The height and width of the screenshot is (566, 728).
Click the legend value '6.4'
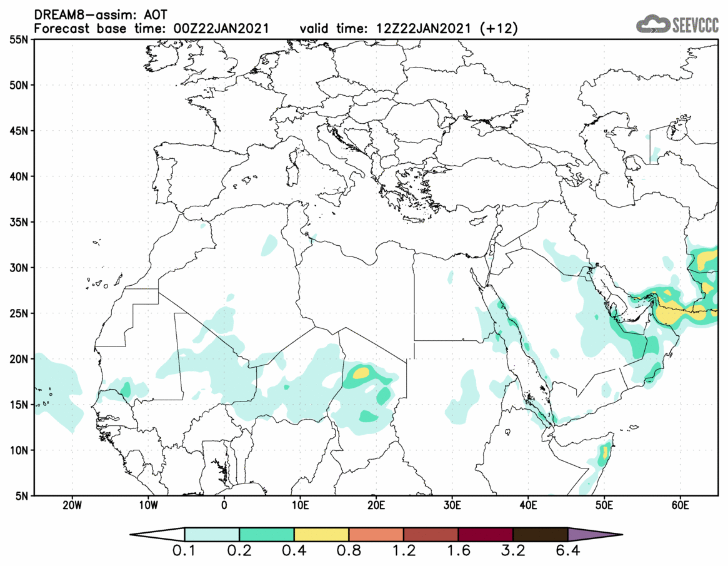pyautogui.click(x=568, y=551)
